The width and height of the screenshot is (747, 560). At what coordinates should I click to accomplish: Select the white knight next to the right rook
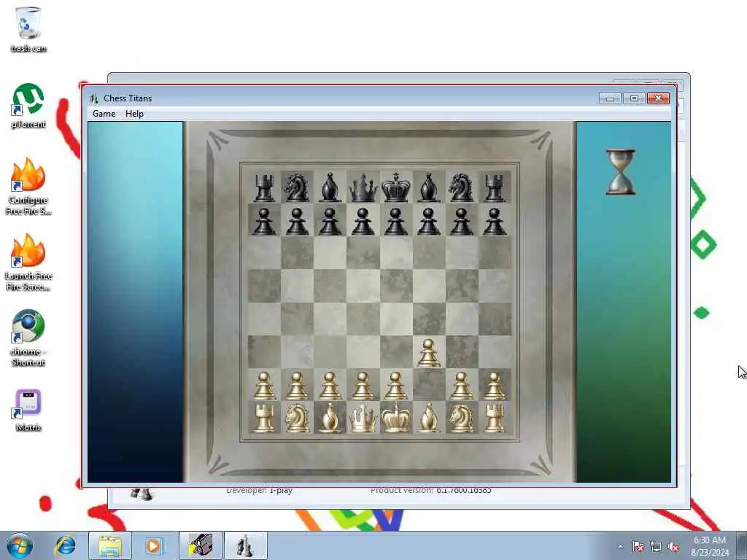pyautogui.click(x=462, y=418)
